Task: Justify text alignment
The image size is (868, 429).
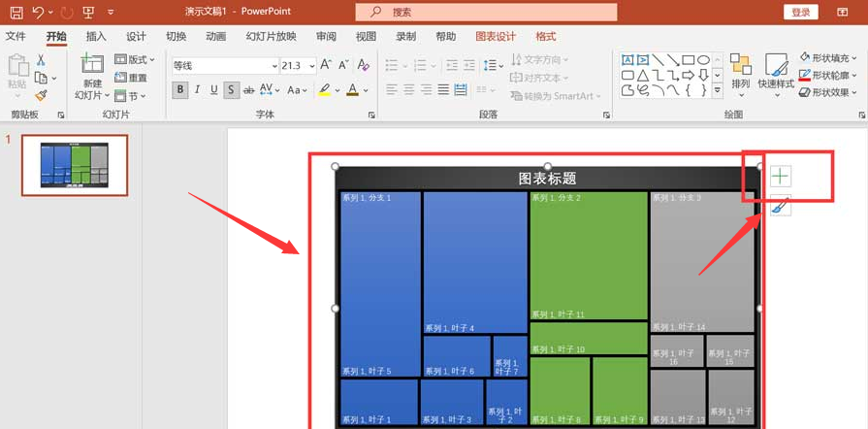Action: 443,89
